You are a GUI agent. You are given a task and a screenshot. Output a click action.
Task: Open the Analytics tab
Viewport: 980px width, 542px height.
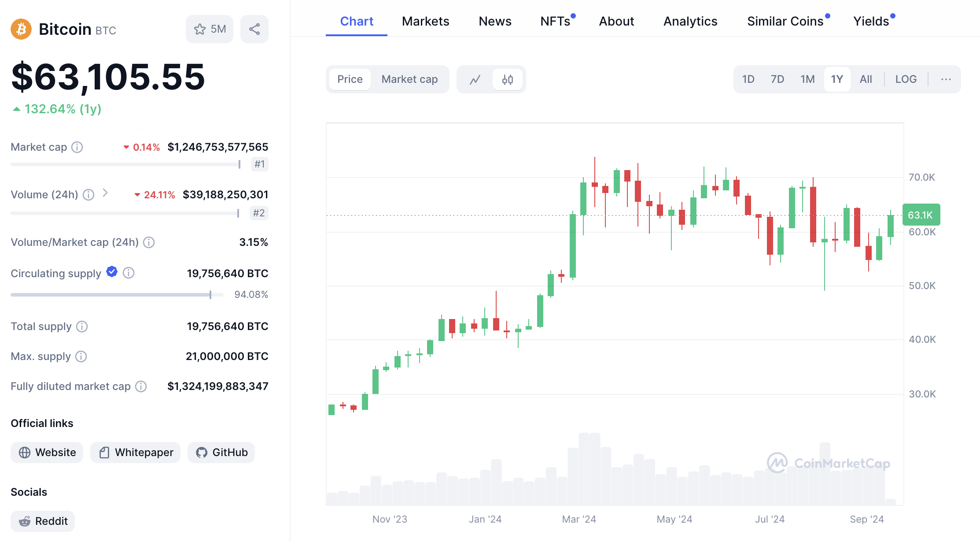click(x=690, y=21)
